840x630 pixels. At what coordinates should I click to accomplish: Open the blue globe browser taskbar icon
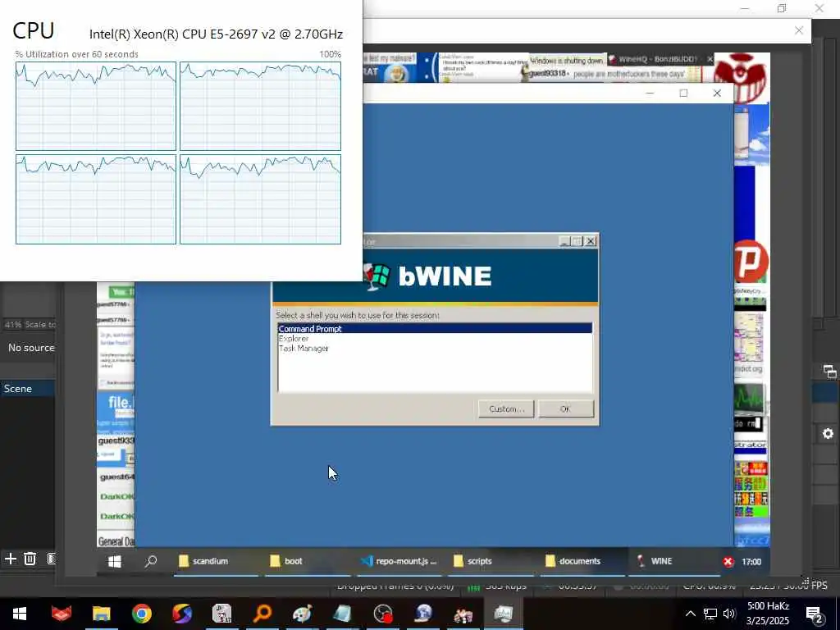(x=423, y=614)
